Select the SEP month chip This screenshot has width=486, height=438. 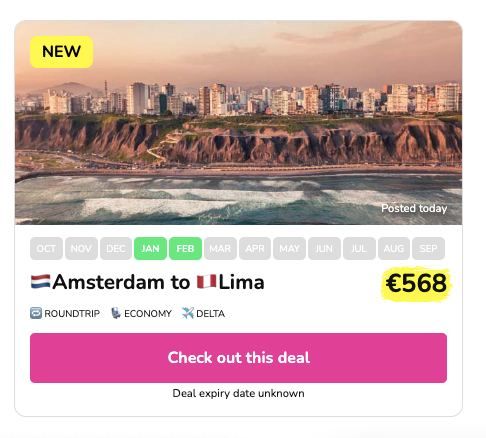pyautogui.click(x=428, y=248)
